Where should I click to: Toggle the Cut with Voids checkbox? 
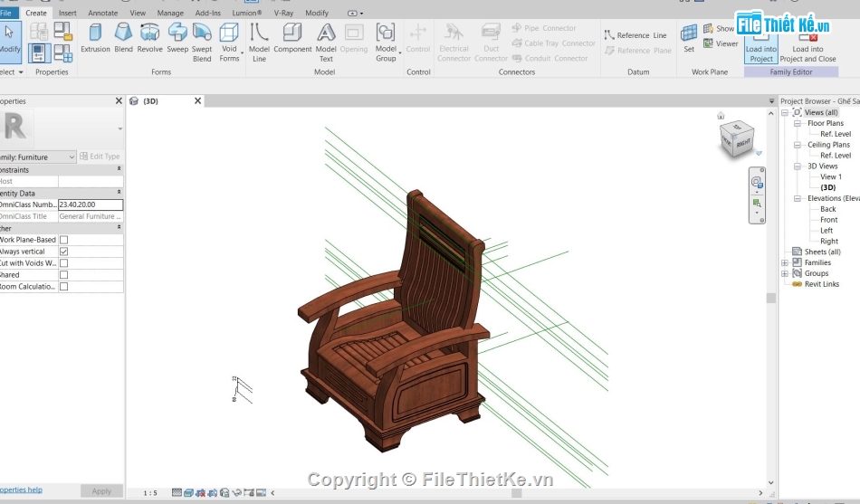pyautogui.click(x=63, y=263)
